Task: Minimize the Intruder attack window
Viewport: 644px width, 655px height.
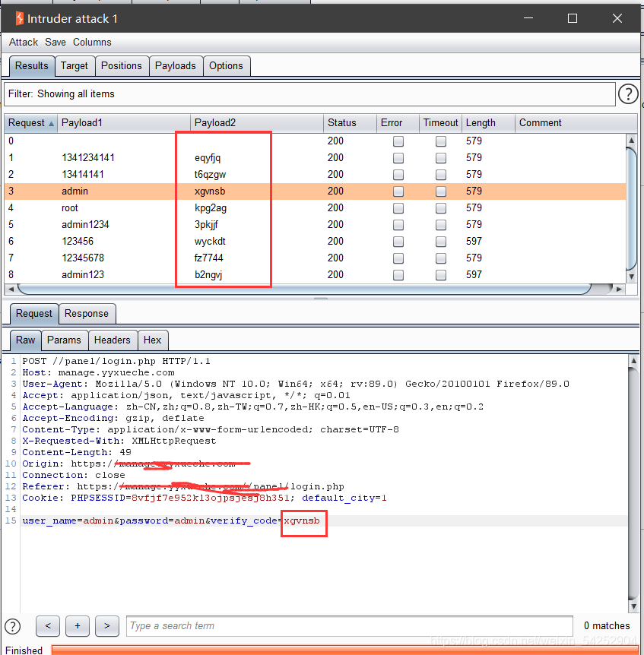Action: click(528, 18)
